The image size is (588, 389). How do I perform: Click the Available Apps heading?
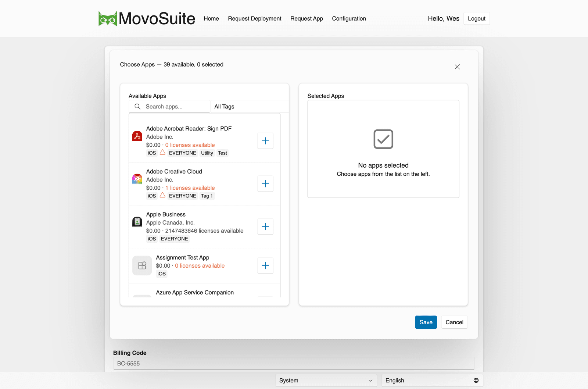[x=147, y=96]
